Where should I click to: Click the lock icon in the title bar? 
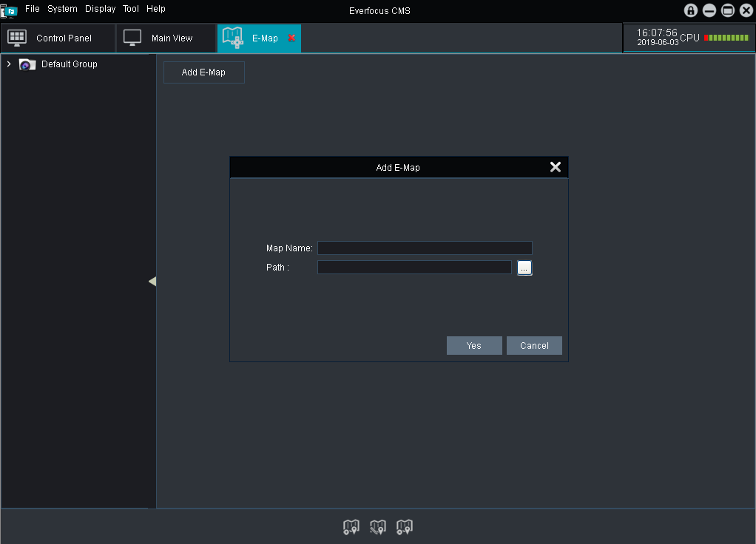pyautogui.click(x=690, y=10)
